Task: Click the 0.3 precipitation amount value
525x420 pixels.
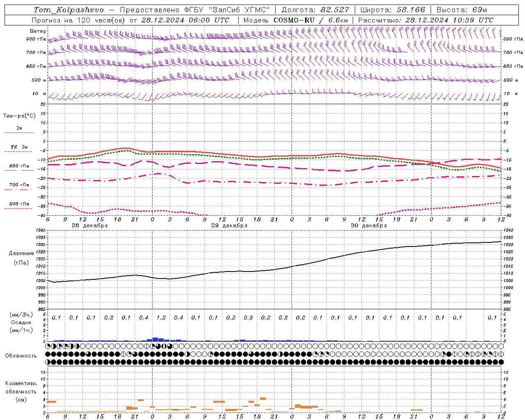Action: pyautogui.click(x=248, y=317)
